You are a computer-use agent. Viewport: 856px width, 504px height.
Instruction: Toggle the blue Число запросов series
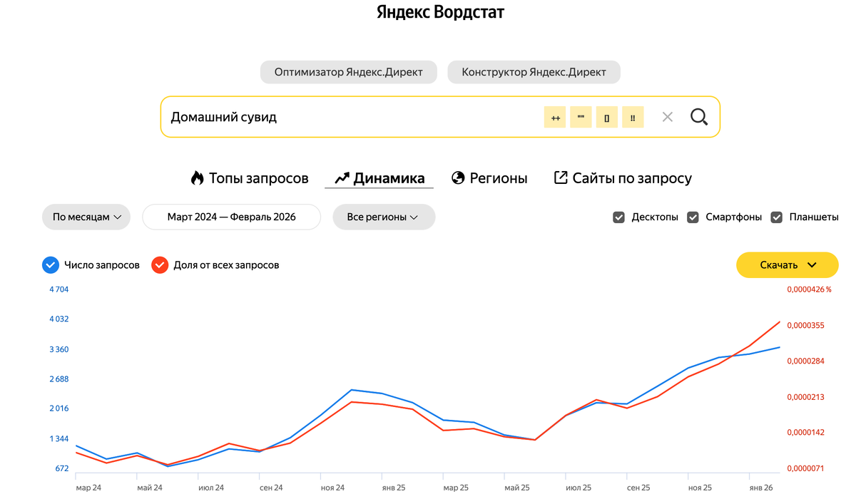click(x=50, y=265)
